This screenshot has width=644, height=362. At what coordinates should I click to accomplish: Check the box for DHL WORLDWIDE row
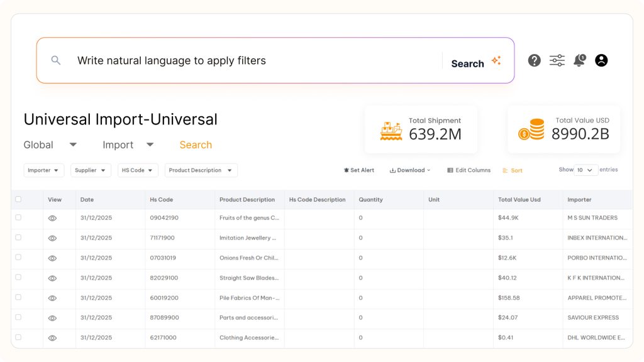18,337
